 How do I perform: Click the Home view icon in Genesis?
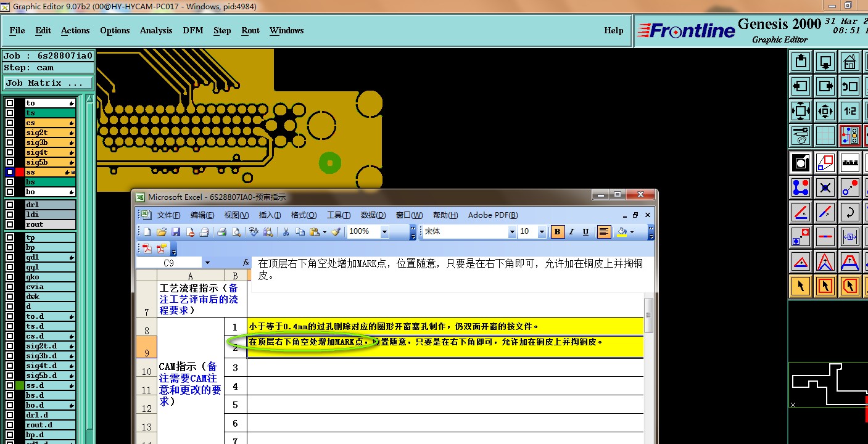tap(850, 62)
